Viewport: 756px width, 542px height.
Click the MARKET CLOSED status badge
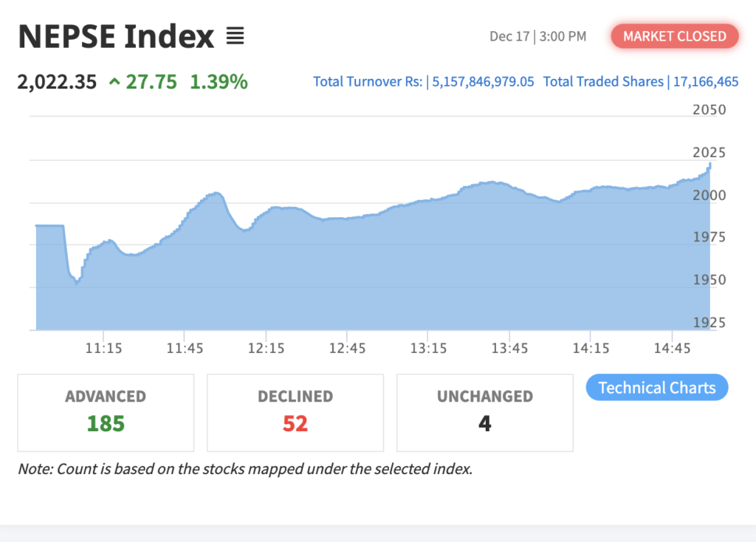[x=675, y=36]
